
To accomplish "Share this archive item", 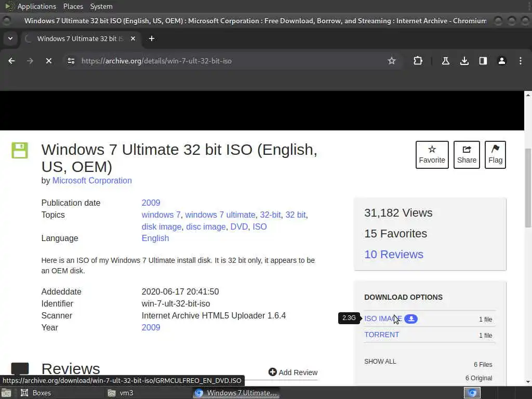I will pyautogui.click(x=467, y=155).
